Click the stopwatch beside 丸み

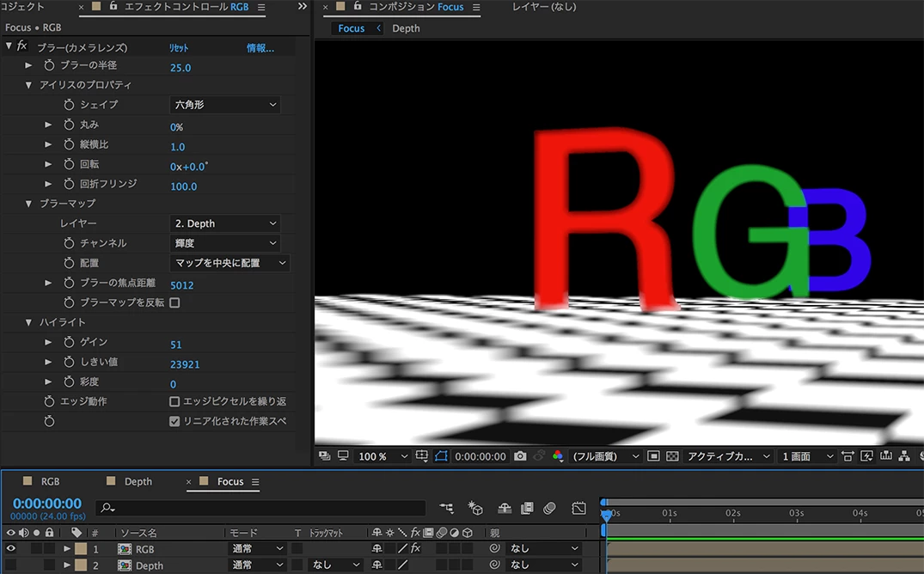pyautogui.click(x=69, y=125)
